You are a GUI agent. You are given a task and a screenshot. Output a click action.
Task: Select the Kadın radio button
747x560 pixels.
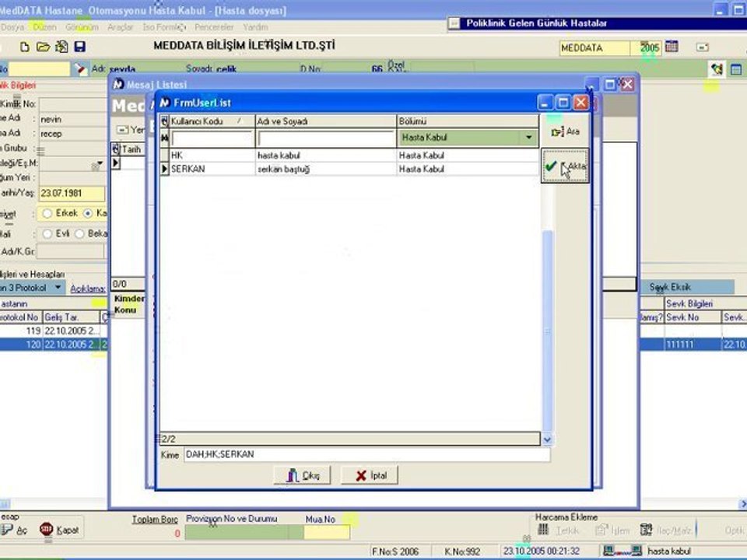pos(88,213)
